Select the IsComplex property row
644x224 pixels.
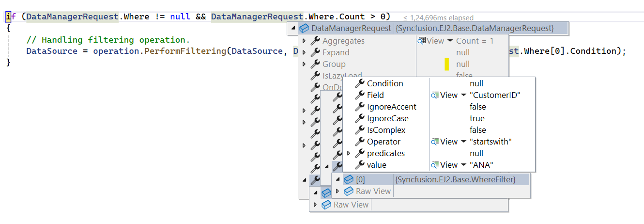click(439, 130)
